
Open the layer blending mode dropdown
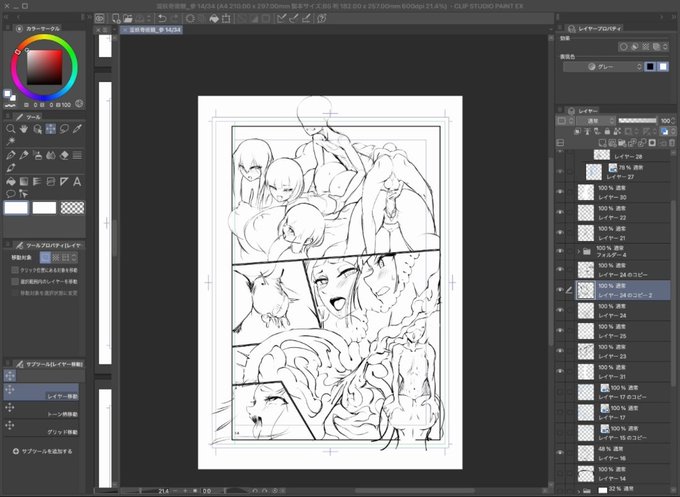point(596,121)
